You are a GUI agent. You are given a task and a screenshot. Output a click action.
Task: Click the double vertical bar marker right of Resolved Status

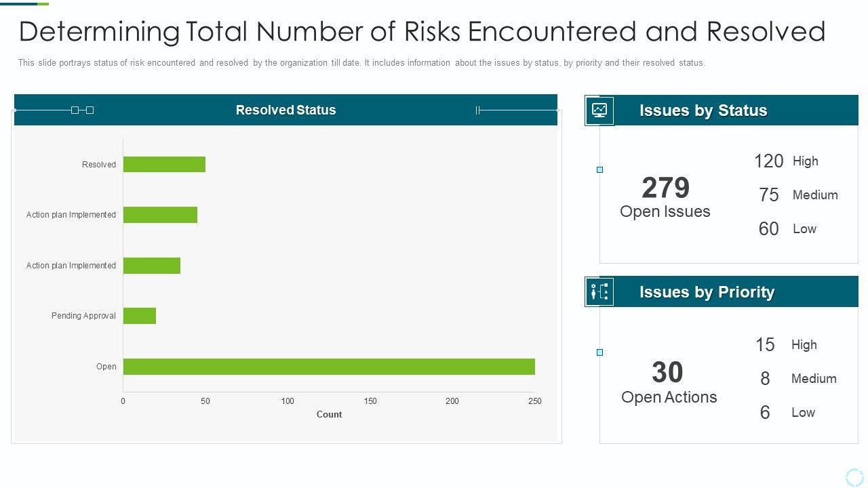478,110
